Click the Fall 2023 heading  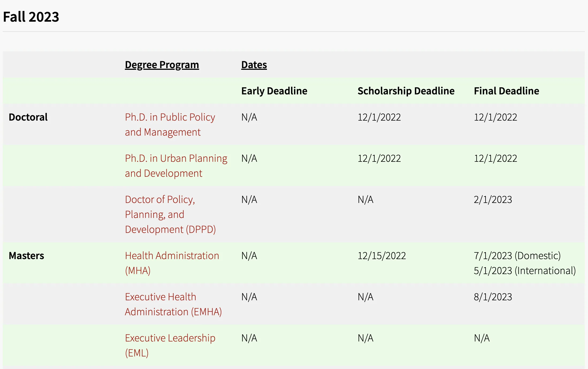click(31, 17)
